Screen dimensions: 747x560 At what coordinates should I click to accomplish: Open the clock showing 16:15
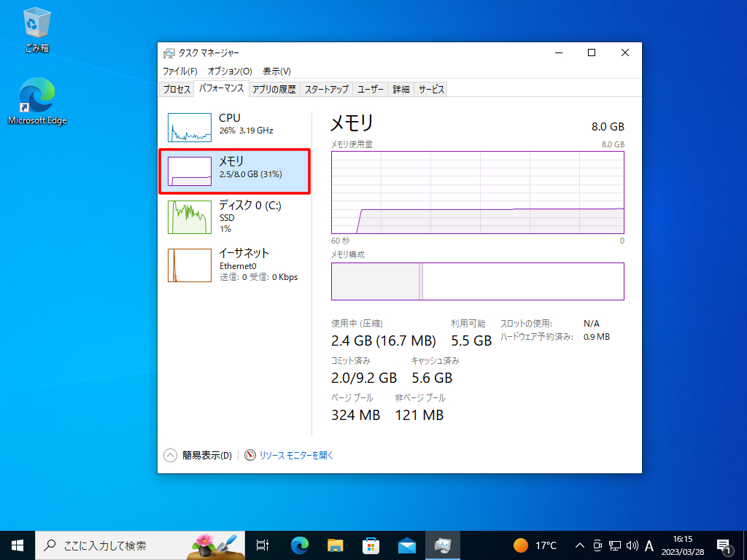click(683, 545)
